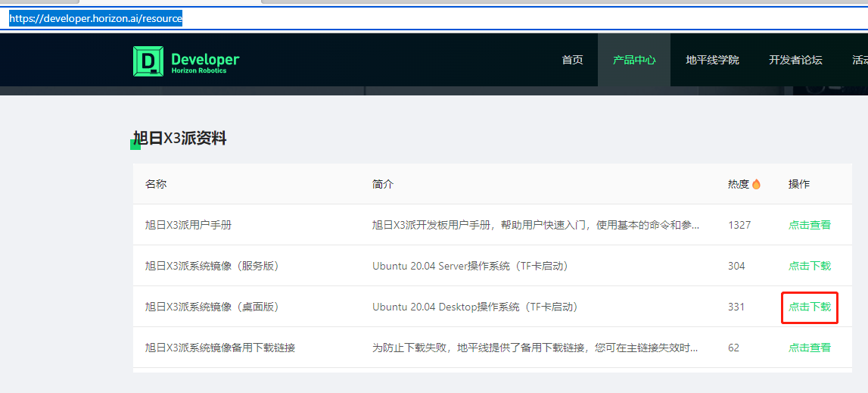Click the 操作 column header
Image resolution: width=868 pixels, height=393 pixels.
pos(799,184)
